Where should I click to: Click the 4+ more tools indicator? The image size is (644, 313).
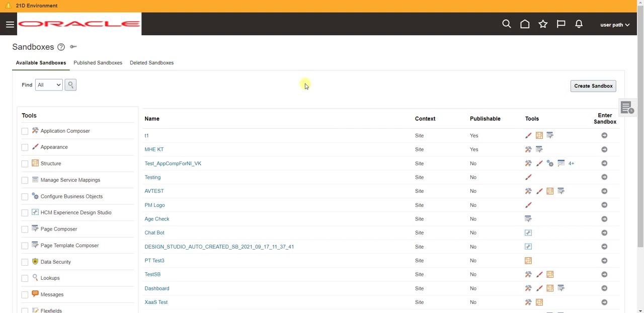(571, 164)
